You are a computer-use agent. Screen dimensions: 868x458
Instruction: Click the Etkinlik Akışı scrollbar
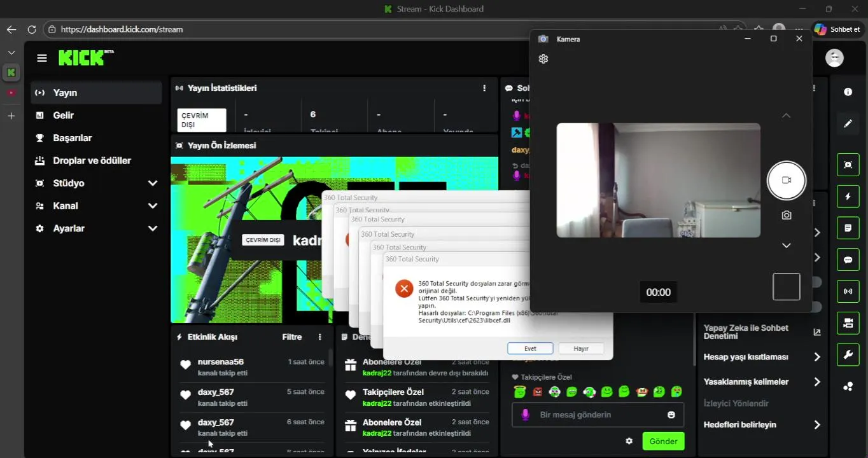pos(330,357)
